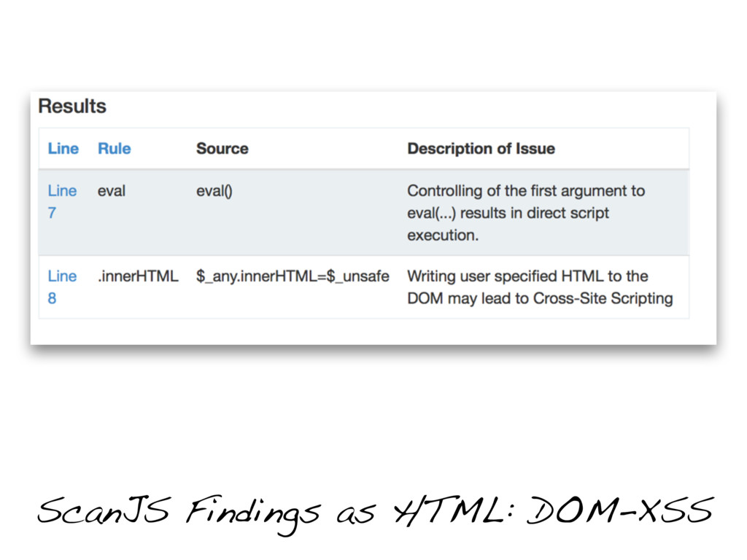Image resolution: width=747 pixels, height=560 pixels.
Task: Click the Description of Issue column header
Action: [x=481, y=149]
